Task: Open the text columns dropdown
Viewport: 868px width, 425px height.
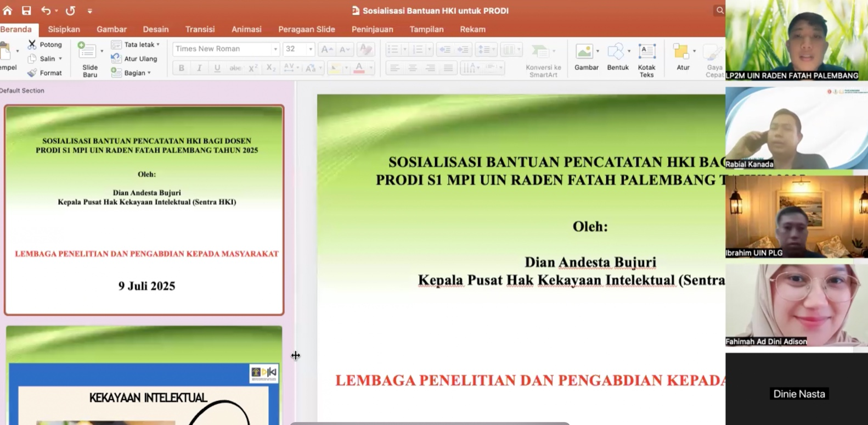Action: [519, 49]
